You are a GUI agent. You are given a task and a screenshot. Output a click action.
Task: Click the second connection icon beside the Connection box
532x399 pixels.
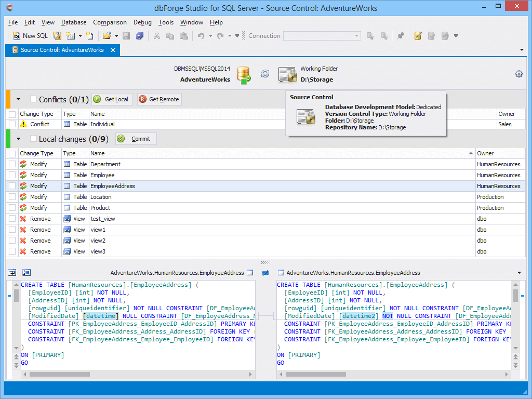point(384,36)
